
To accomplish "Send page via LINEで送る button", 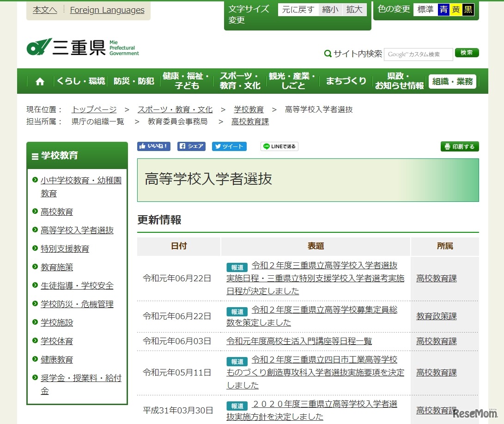I will pyautogui.click(x=279, y=146).
